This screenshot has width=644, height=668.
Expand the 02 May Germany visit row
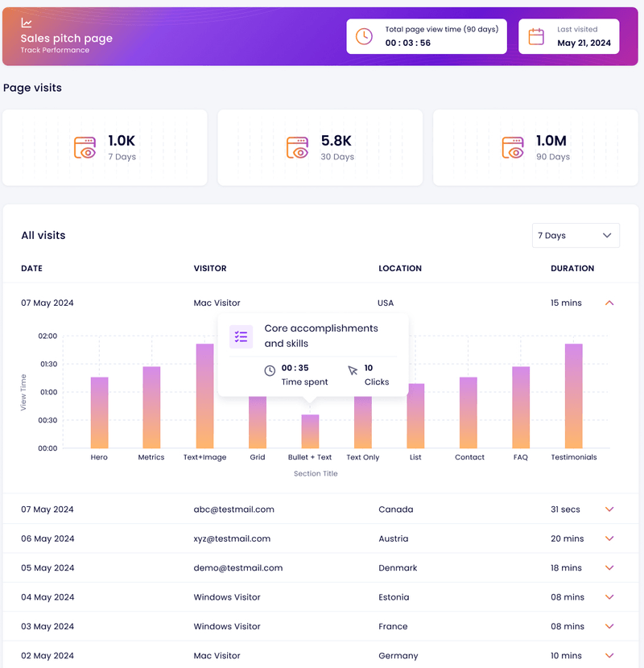[609, 655]
